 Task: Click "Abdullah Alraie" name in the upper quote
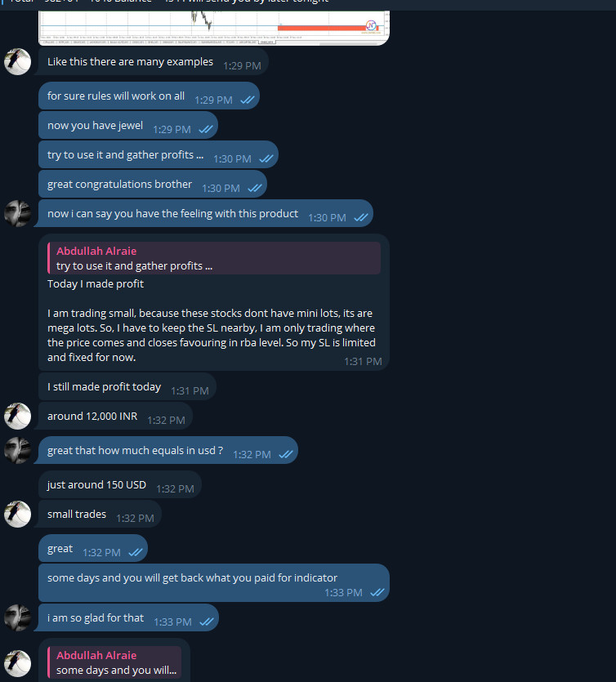[96, 251]
